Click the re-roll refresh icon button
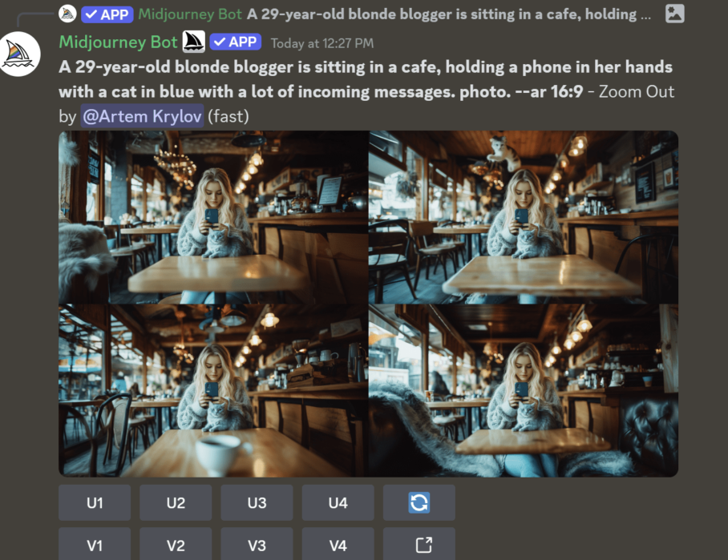 tap(419, 502)
